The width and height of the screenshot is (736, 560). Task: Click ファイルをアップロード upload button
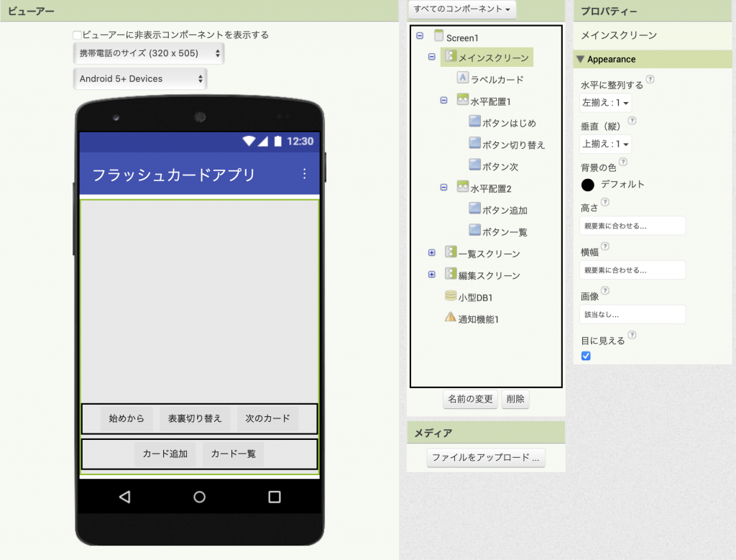point(486,457)
